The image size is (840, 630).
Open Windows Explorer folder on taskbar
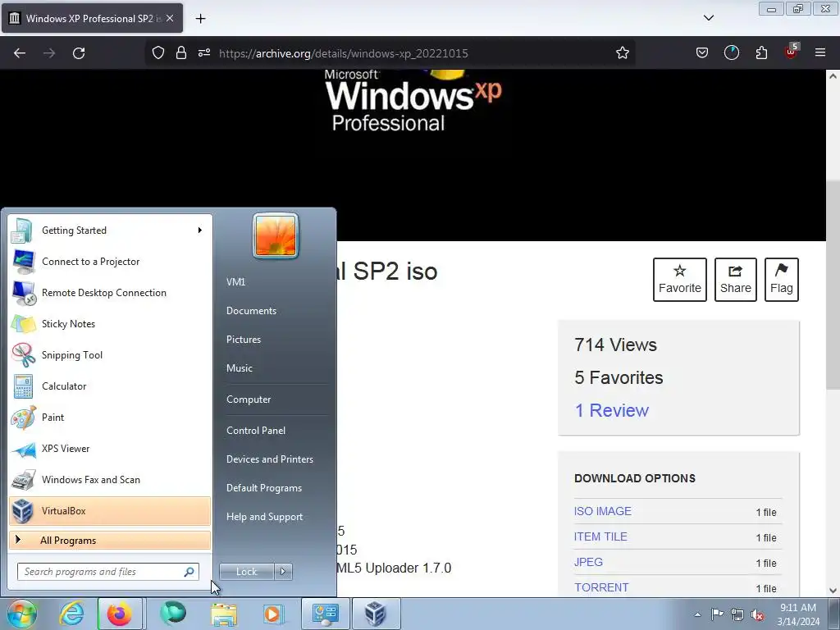[x=224, y=614]
